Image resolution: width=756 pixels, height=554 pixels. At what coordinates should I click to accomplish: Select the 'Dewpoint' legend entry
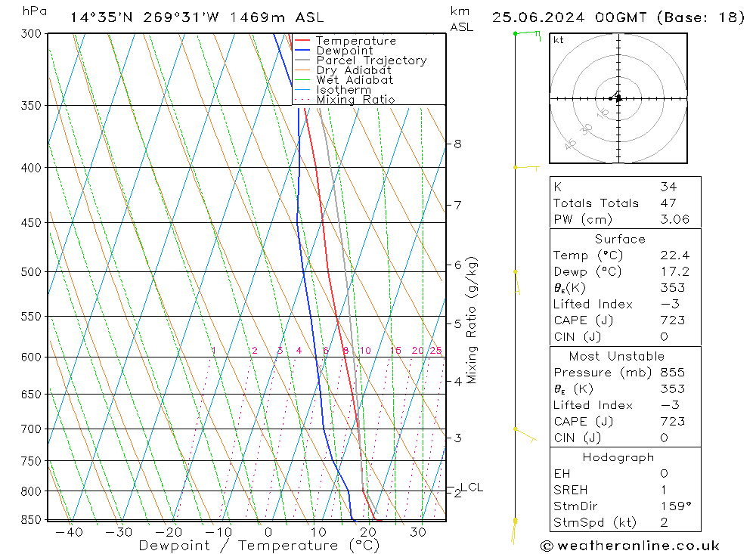pos(345,51)
